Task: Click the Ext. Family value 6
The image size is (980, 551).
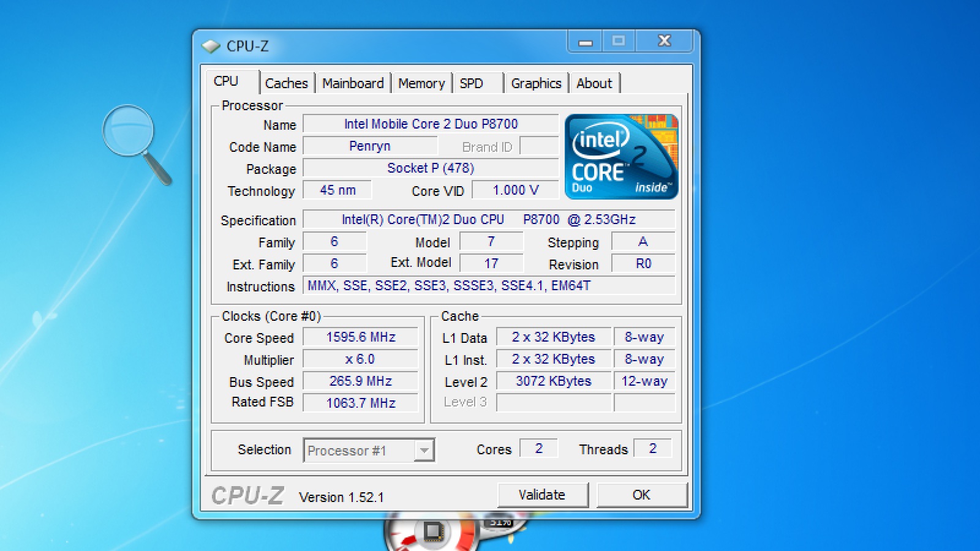Action: [334, 263]
